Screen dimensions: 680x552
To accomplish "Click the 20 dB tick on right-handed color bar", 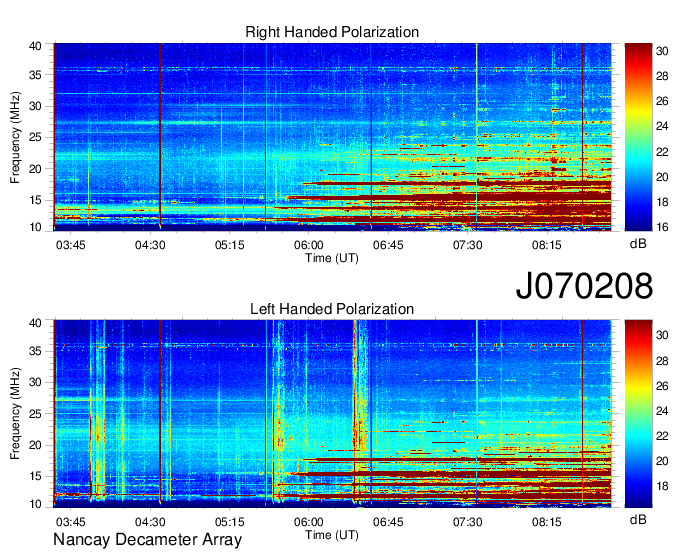I will [662, 177].
